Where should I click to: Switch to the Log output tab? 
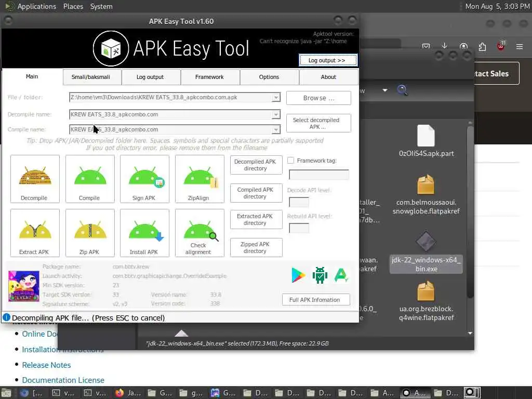[x=150, y=77]
